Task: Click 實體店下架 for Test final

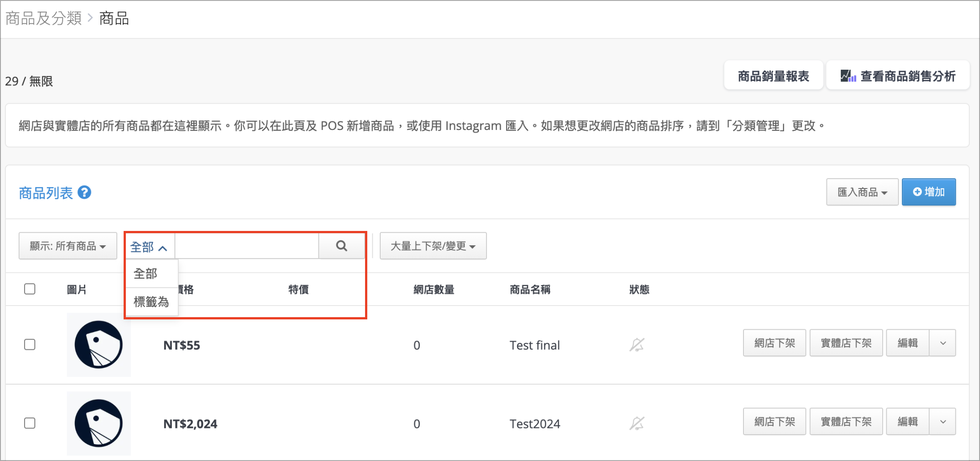Action: [x=846, y=343]
